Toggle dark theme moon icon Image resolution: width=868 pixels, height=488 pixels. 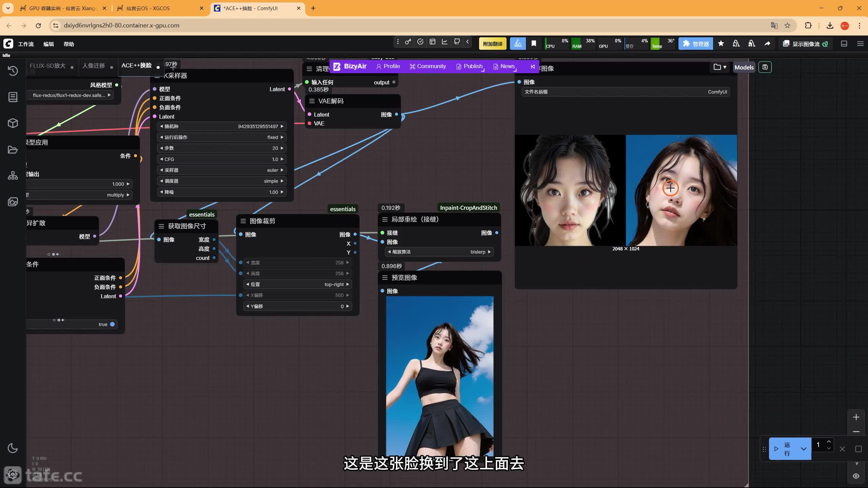[13, 448]
